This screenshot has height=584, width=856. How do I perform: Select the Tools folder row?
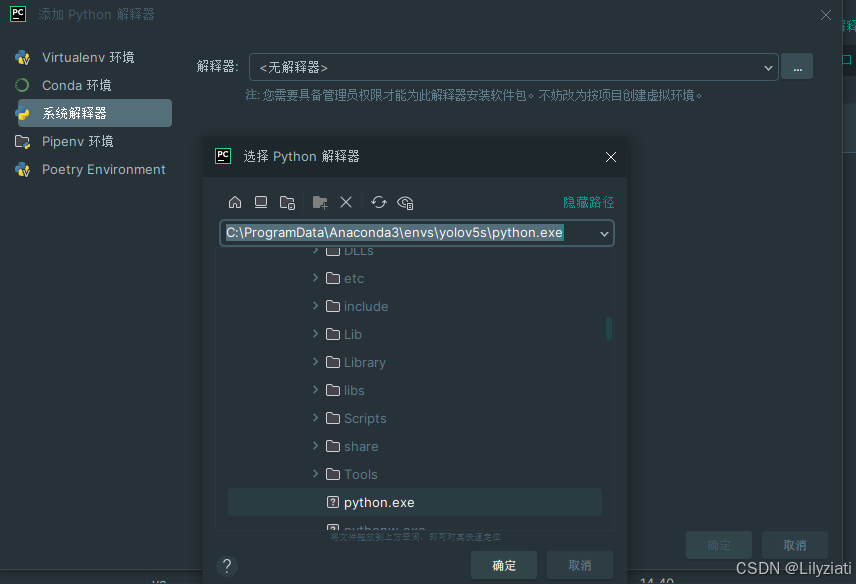pyautogui.click(x=415, y=474)
